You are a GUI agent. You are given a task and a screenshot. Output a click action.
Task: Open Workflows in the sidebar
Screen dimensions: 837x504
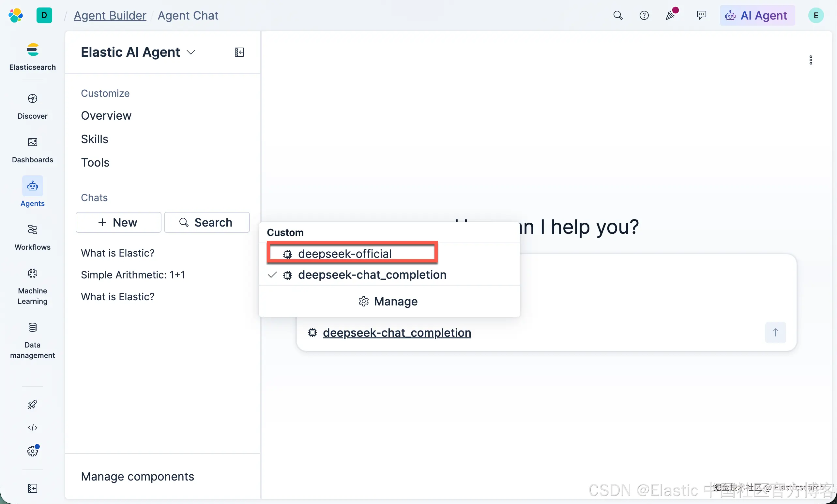coord(33,237)
